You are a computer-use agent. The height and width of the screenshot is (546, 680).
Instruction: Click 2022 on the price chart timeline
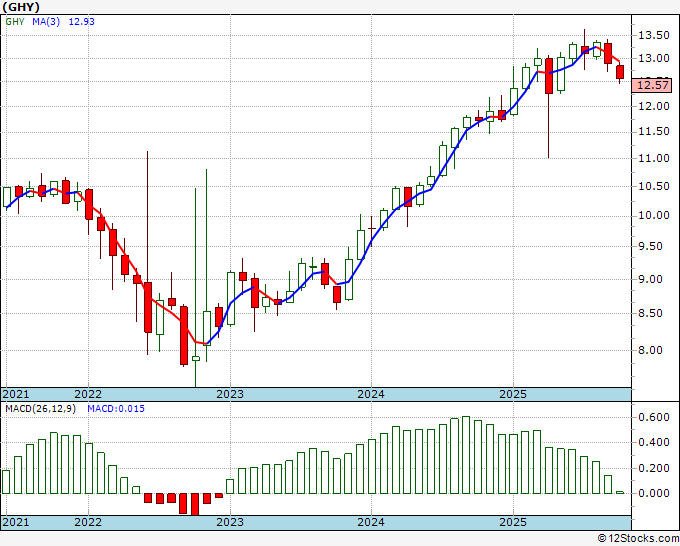(x=88, y=394)
